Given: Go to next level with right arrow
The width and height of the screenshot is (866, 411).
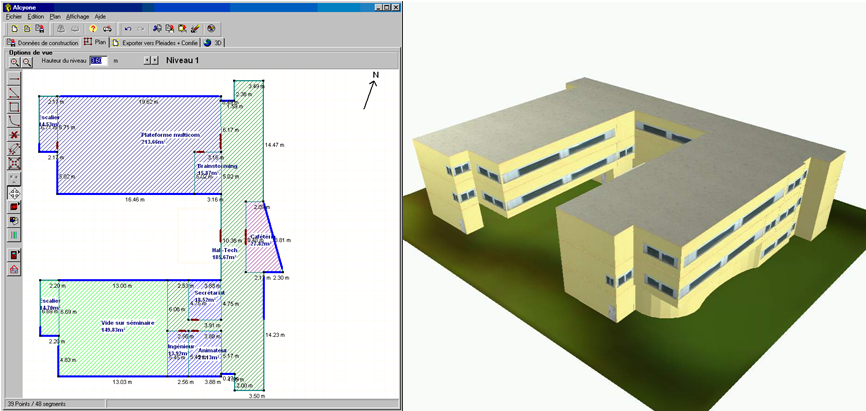Looking at the screenshot, I should coord(155,60).
